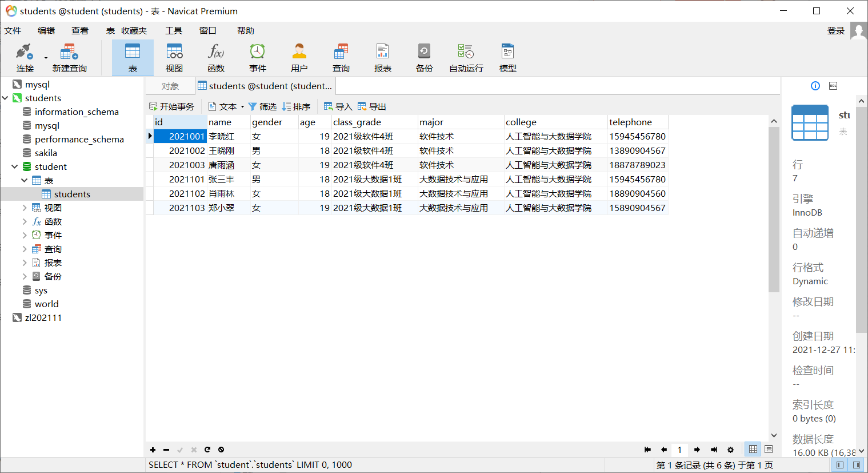Go to first page of records

pyautogui.click(x=647, y=450)
